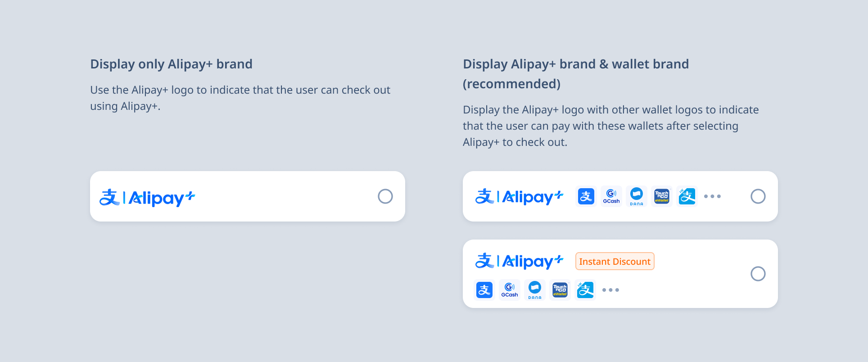The height and width of the screenshot is (362, 868).
Task: Click the DANA icon below Instant Discount badge
Action: [534, 290]
